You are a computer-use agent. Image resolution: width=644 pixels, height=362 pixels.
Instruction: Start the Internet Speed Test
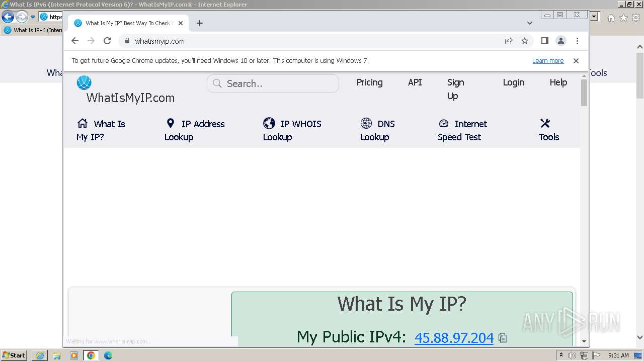point(462,130)
